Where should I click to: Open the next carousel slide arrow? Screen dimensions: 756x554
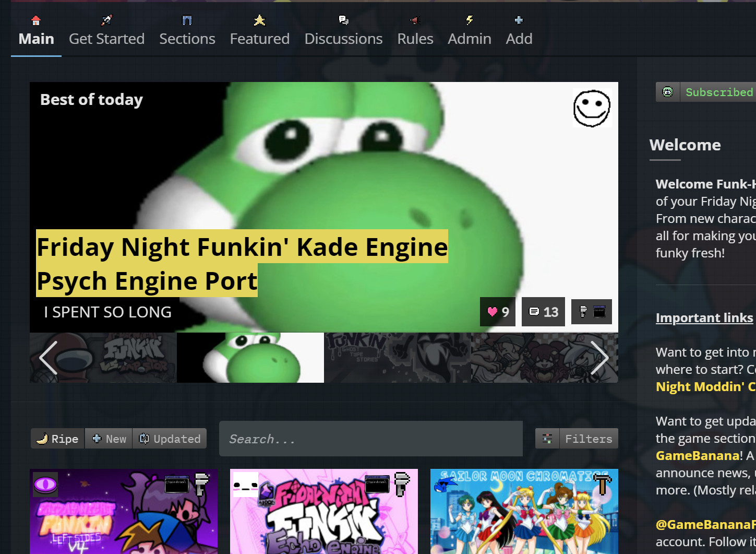coord(601,358)
